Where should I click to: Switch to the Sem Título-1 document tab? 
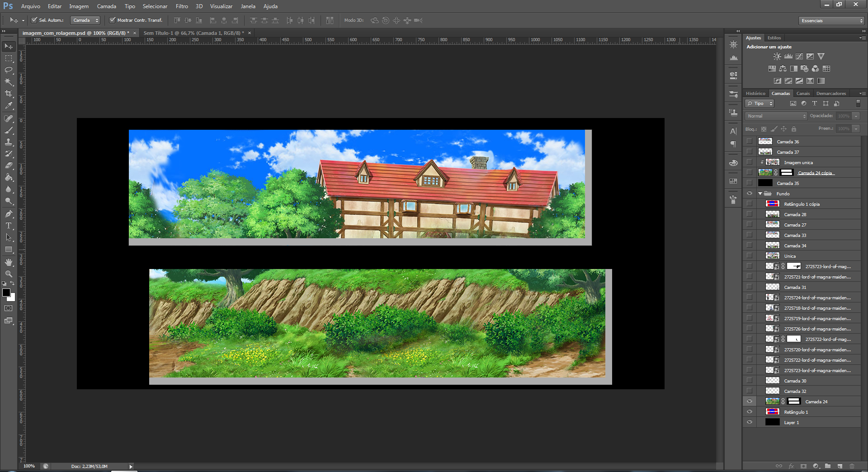pyautogui.click(x=193, y=33)
